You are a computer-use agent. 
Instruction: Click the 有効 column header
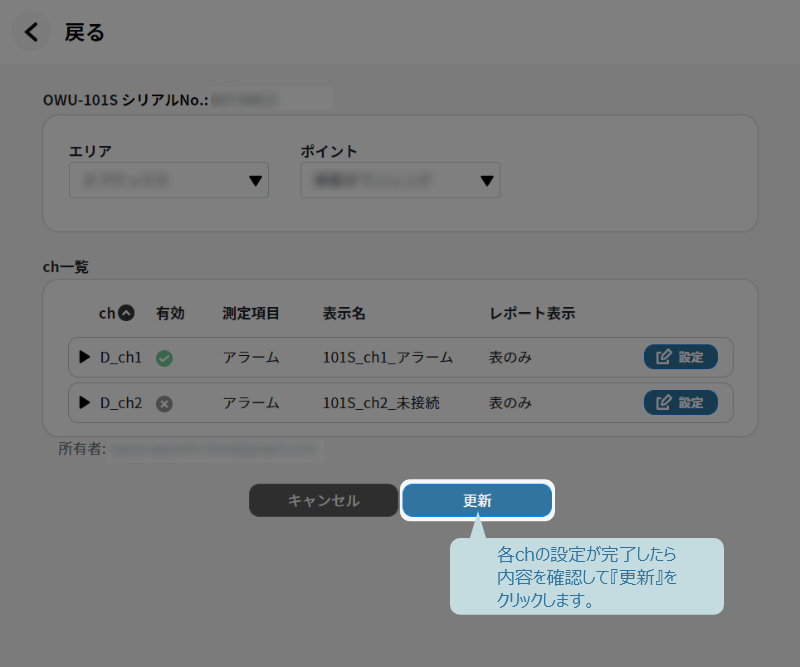170,313
